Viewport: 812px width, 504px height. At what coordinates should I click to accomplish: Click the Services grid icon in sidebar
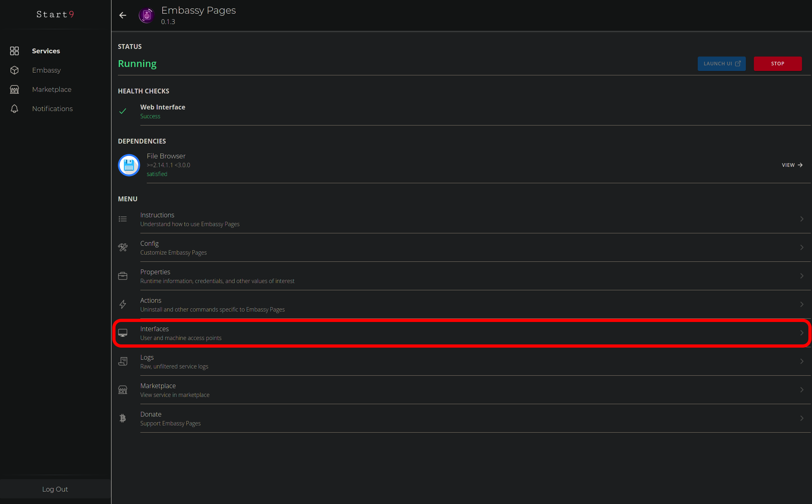tap(14, 51)
